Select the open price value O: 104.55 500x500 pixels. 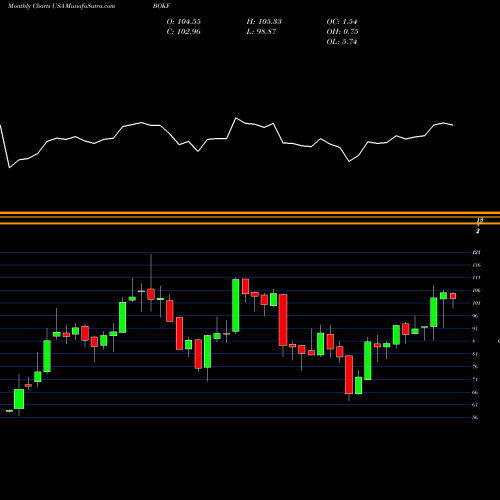[x=184, y=22]
